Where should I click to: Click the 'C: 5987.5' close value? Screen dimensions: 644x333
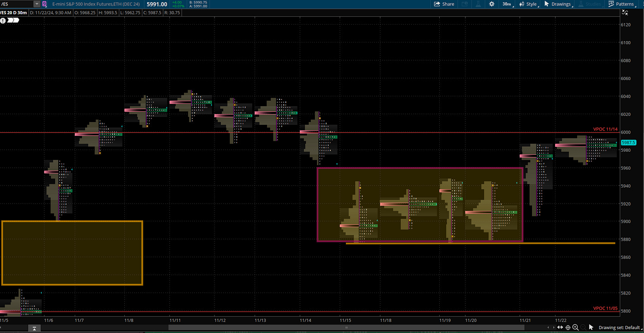[x=152, y=12]
